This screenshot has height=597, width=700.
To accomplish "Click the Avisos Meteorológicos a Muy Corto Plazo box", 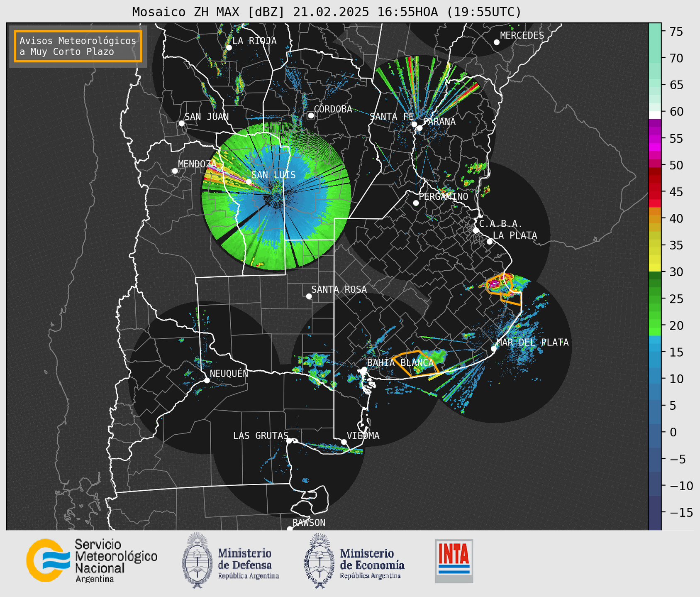I will [78, 46].
